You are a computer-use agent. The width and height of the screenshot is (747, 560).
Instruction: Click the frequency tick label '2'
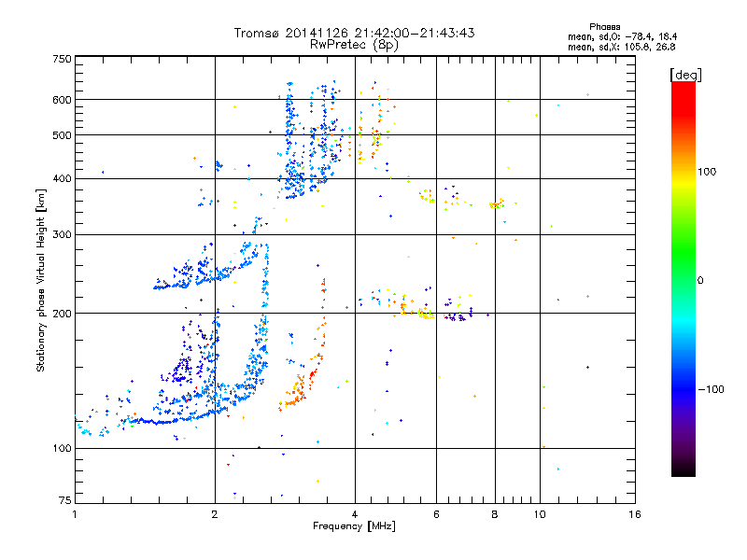pyautogui.click(x=215, y=514)
